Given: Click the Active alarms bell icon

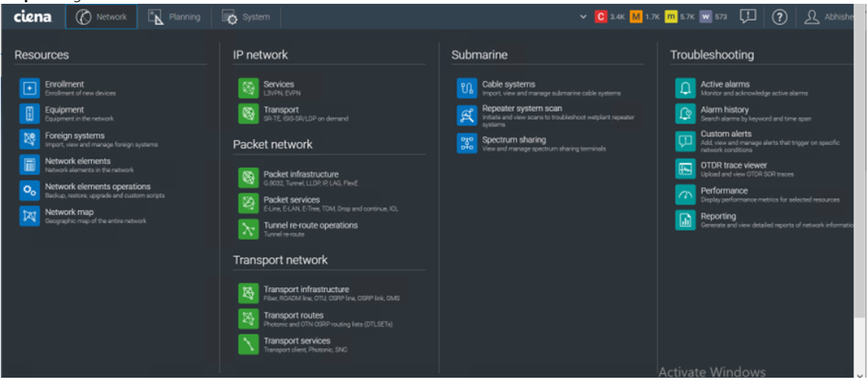Looking at the screenshot, I should (x=685, y=88).
